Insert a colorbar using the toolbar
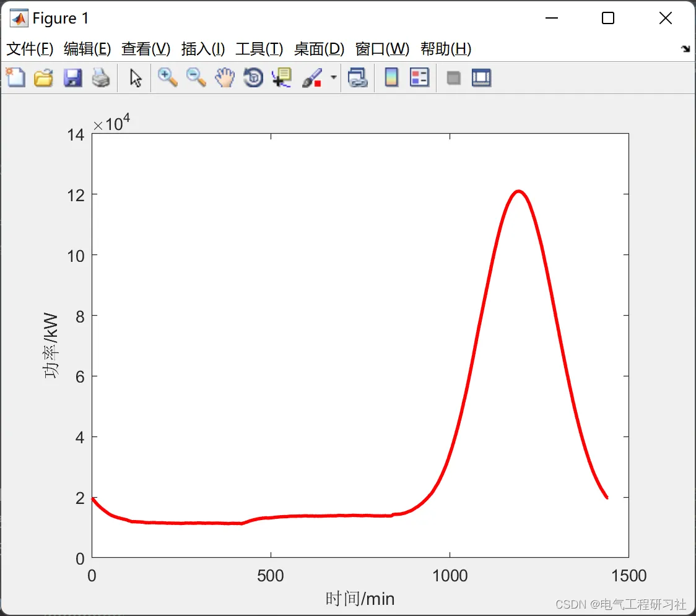The image size is (696, 616). (x=391, y=77)
